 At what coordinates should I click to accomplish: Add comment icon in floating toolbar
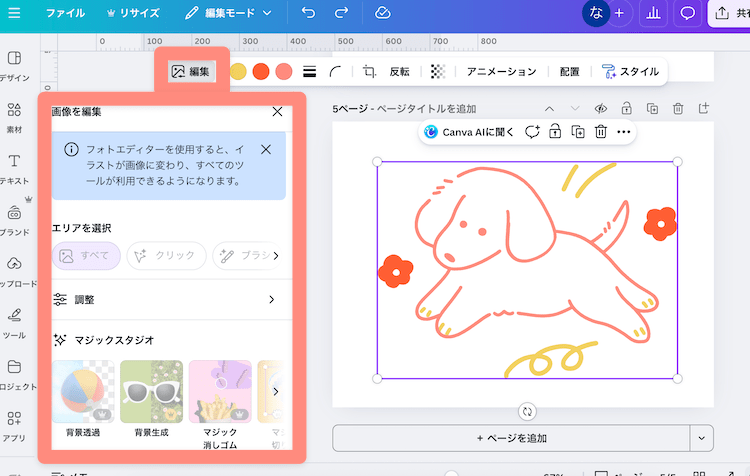click(532, 132)
